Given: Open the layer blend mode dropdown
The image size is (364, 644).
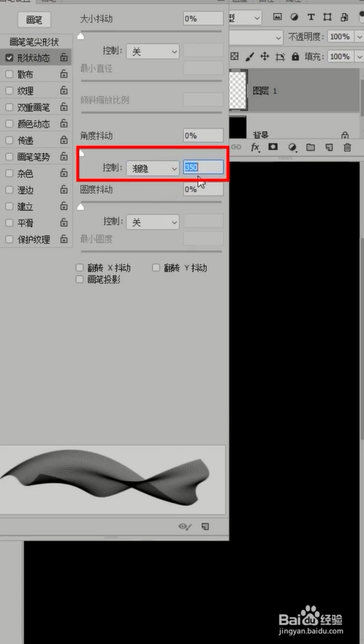Looking at the screenshot, I should click(x=256, y=37).
